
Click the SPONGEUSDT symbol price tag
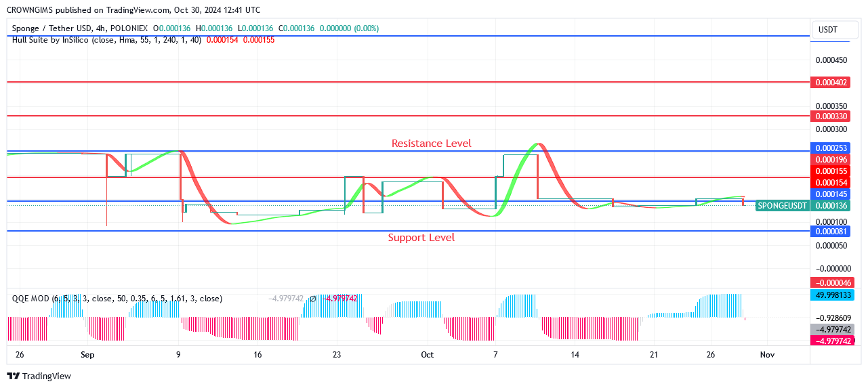tap(782, 205)
